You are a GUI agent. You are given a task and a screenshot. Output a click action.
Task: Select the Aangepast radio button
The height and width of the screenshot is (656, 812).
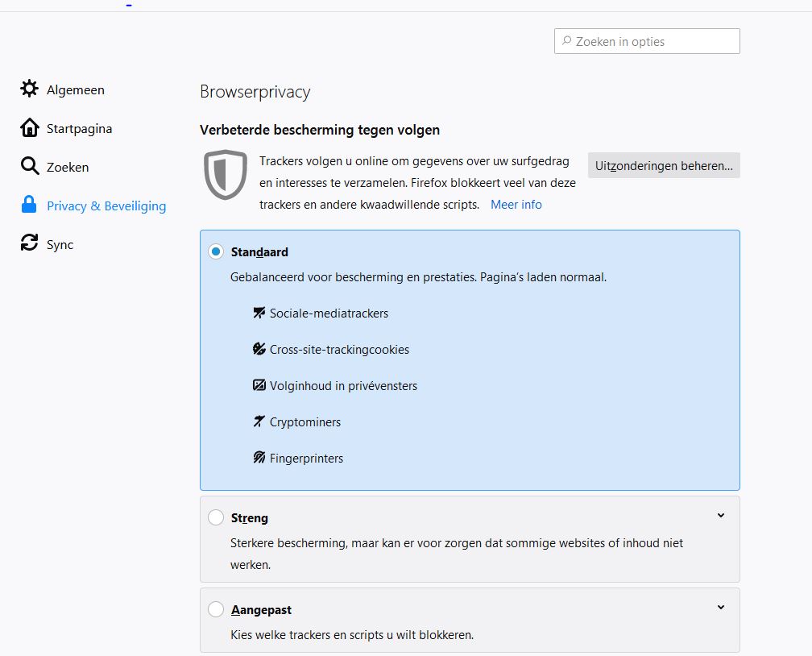point(216,609)
